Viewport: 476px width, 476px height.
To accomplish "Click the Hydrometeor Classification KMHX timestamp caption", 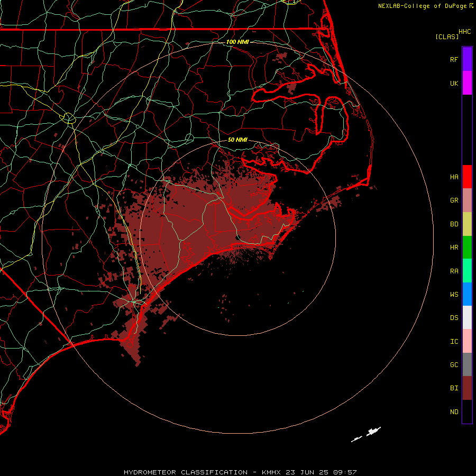I will pyautogui.click(x=240, y=472).
